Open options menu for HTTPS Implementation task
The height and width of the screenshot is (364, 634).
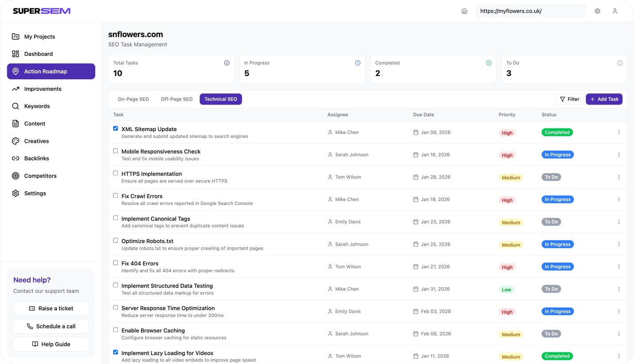click(x=619, y=177)
